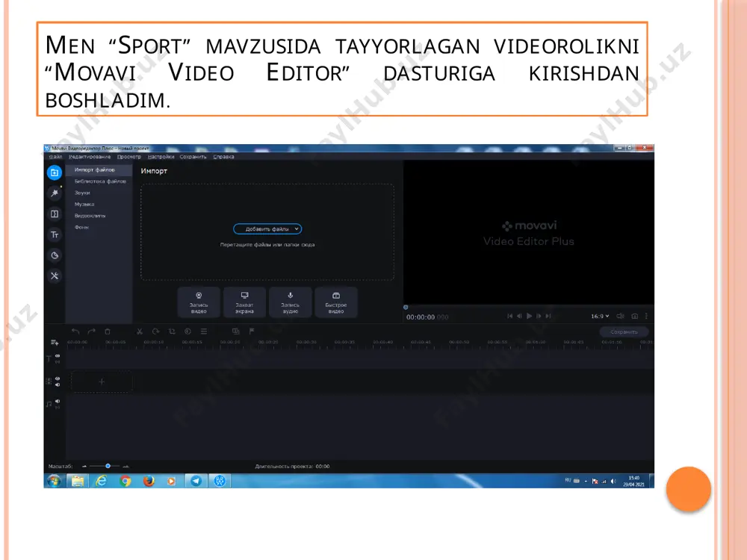Open the Просмотр menu

(129, 157)
